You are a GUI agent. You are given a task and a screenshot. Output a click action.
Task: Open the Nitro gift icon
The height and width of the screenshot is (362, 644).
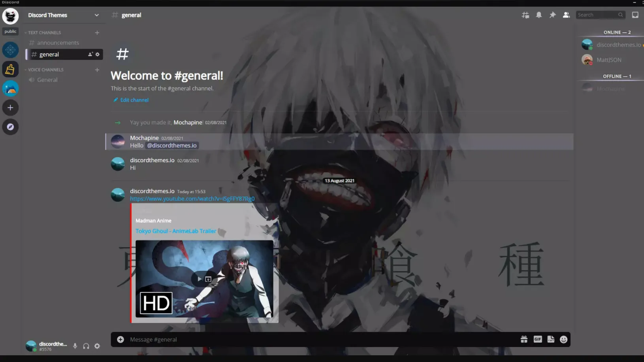point(524,339)
